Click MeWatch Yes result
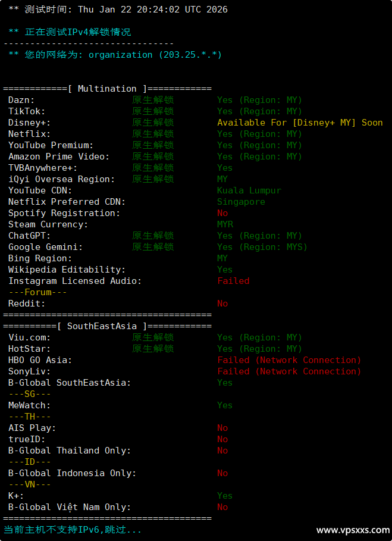The height and width of the screenshot is (541, 392). 225,405
